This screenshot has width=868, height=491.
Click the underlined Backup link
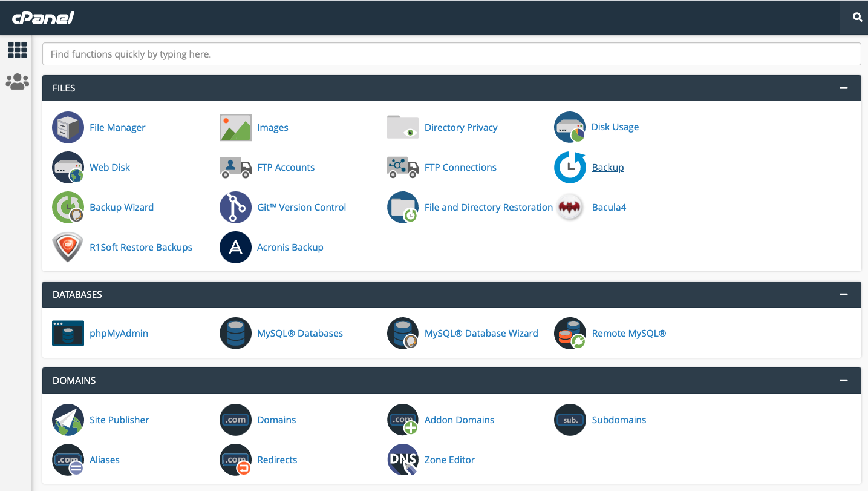(608, 167)
